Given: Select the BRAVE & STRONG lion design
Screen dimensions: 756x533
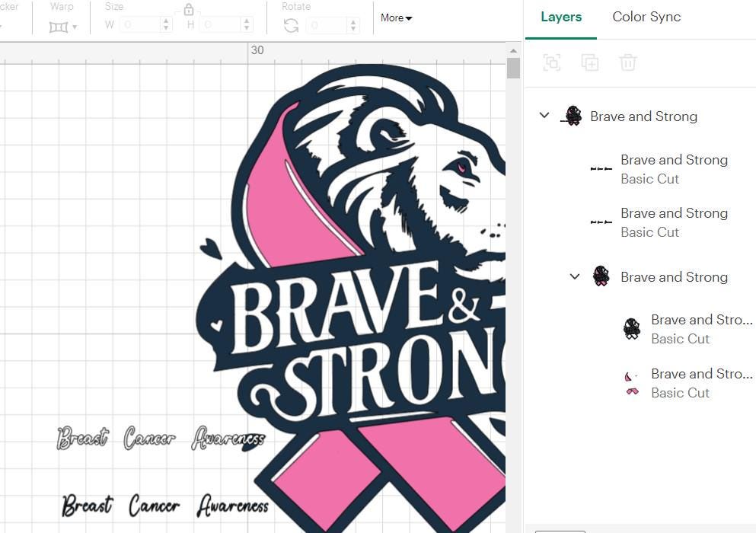Looking at the screenshot, I should 352,299.
